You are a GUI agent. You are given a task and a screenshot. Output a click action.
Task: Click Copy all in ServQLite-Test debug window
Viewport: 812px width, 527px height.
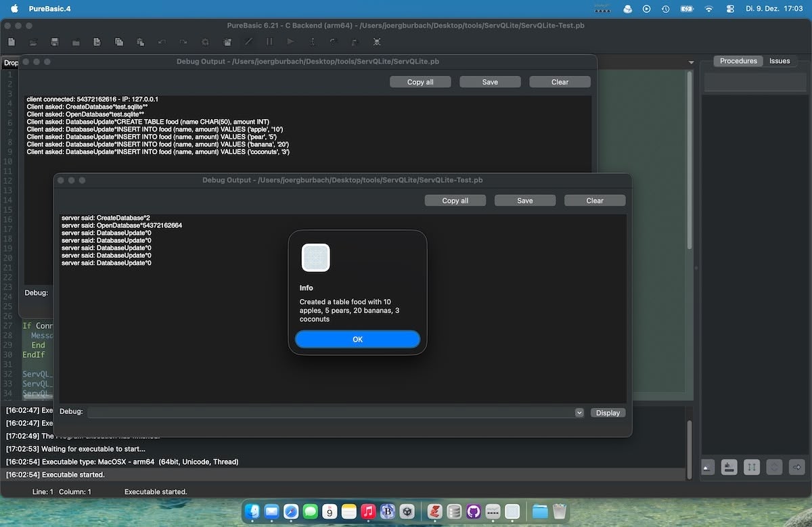click(455, 200)
